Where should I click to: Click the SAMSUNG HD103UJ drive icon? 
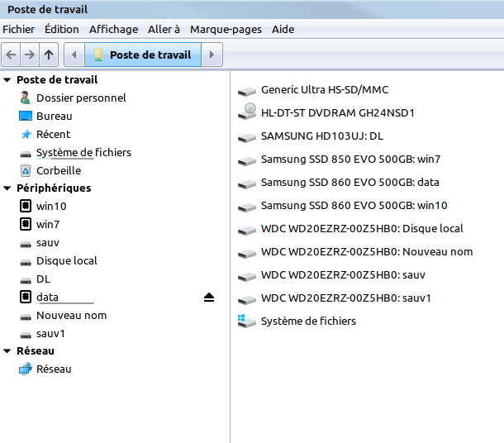coord(247,137)
